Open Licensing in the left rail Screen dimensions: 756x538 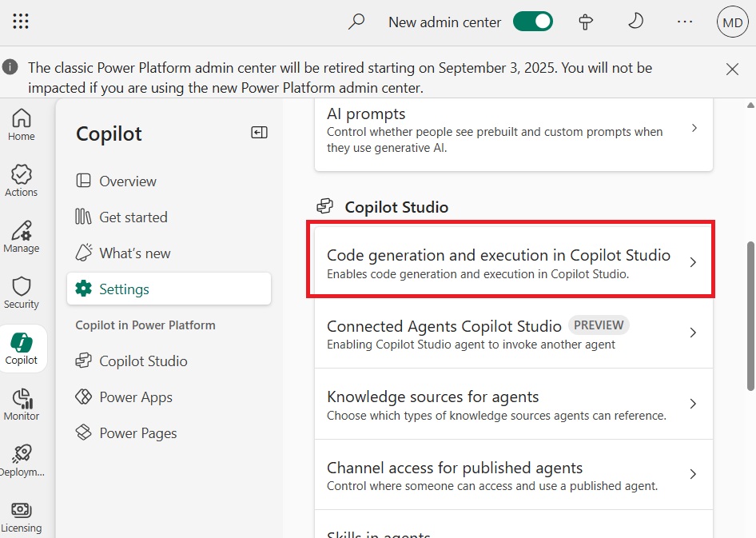[22, 516]
